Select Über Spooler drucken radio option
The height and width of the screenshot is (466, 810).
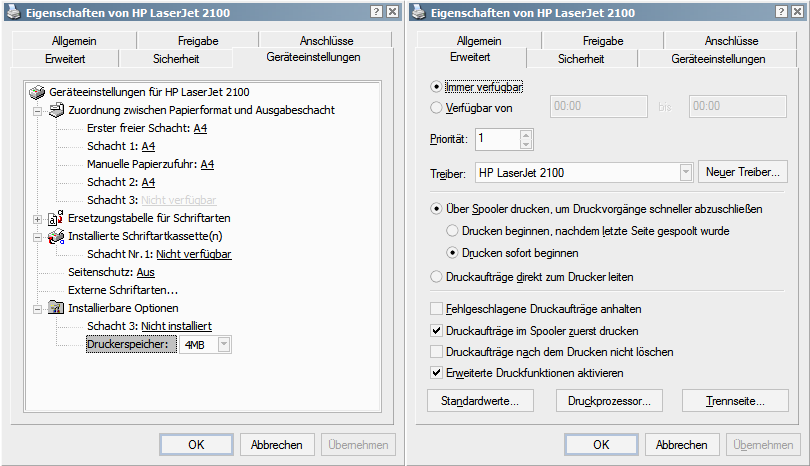point(437,209)
